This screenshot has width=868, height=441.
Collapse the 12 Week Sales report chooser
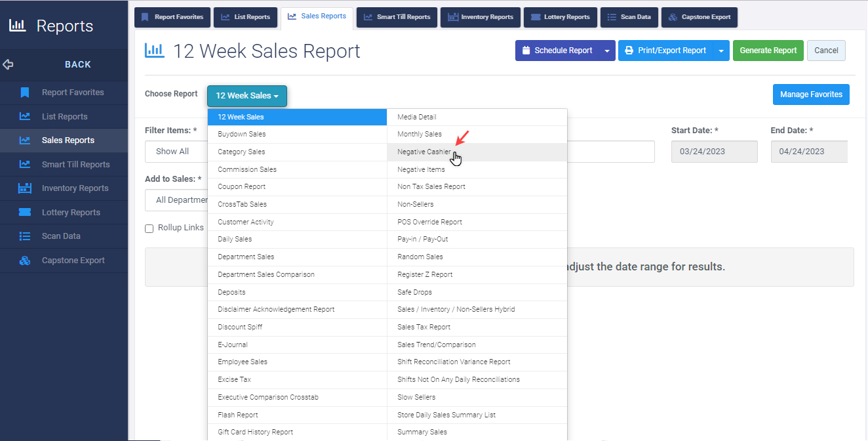[x=247, y=96]
